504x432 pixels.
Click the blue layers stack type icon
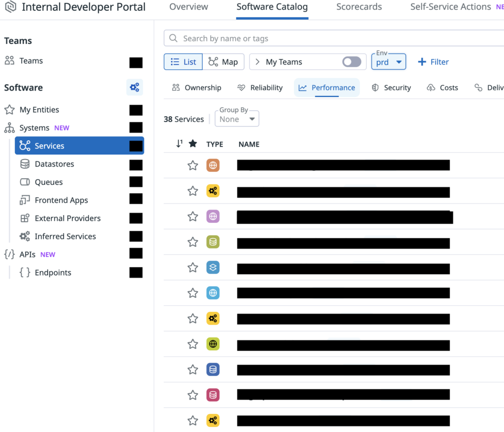tap(213, 268)
